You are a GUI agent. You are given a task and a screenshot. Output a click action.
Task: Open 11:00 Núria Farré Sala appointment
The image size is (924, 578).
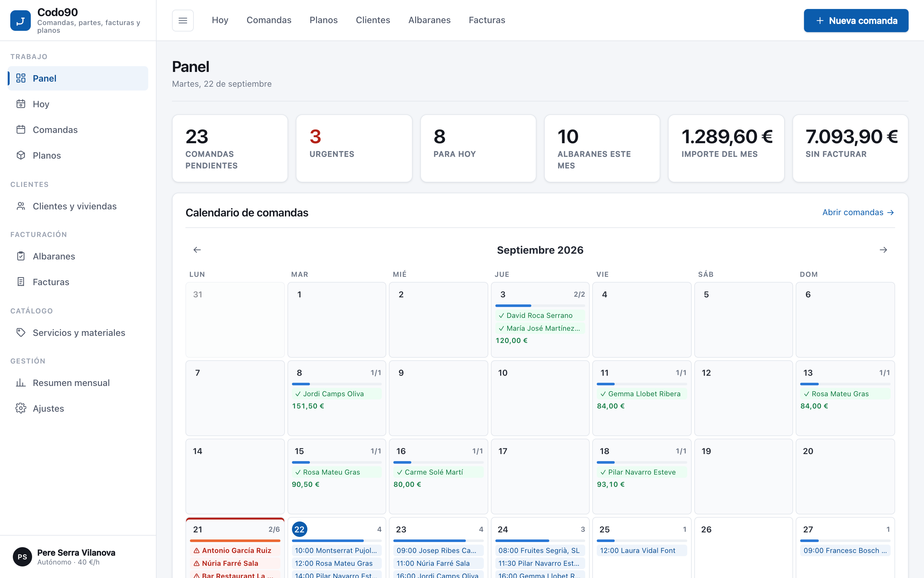tap(438, 563)
